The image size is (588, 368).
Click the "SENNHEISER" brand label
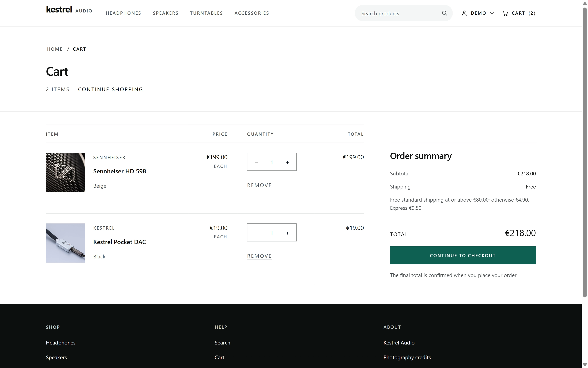click(x=109, y=157)
